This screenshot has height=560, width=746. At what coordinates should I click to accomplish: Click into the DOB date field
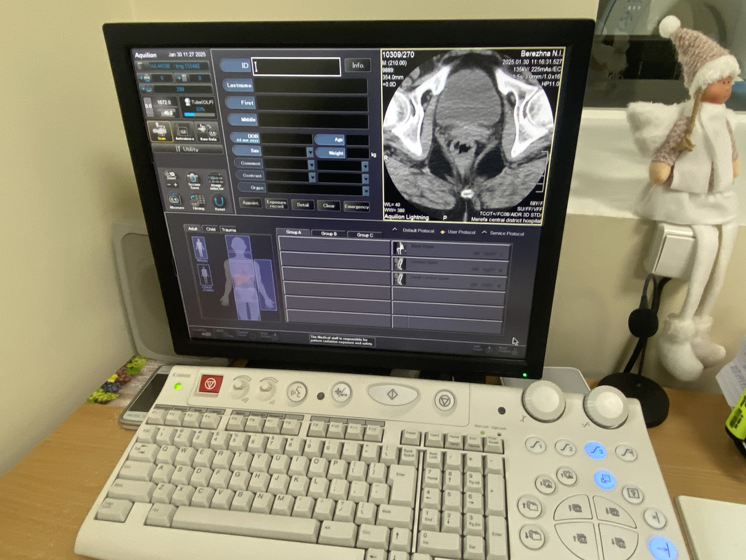tap(287, 139)
